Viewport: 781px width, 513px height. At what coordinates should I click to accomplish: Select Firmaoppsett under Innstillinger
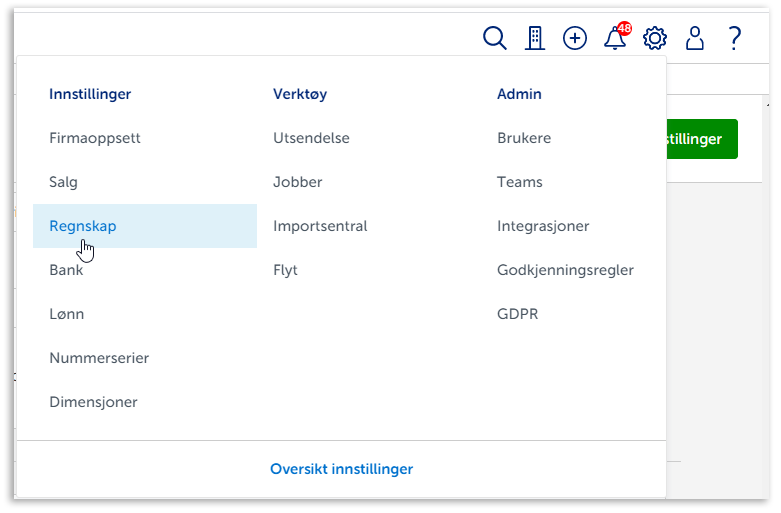point(95,138)
